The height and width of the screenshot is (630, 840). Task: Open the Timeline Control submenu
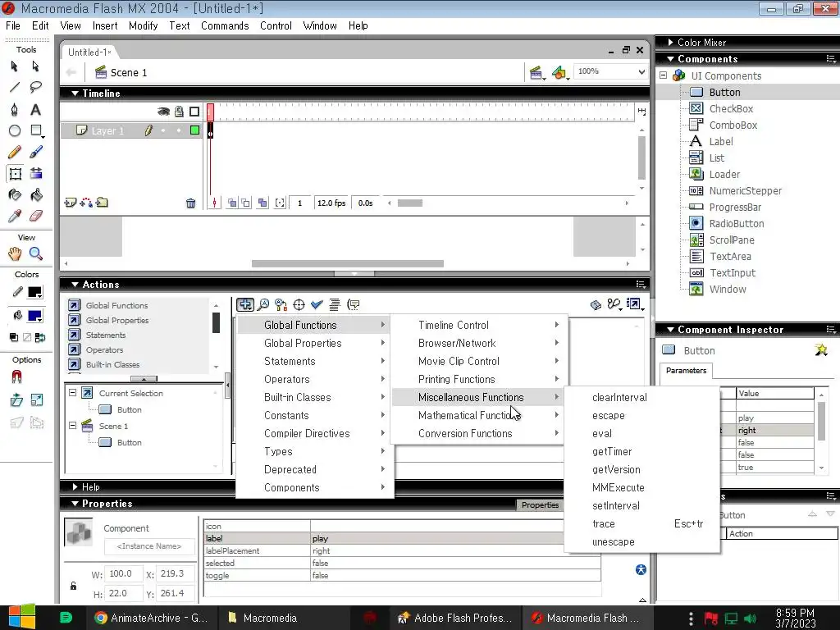tap(479, 325)
